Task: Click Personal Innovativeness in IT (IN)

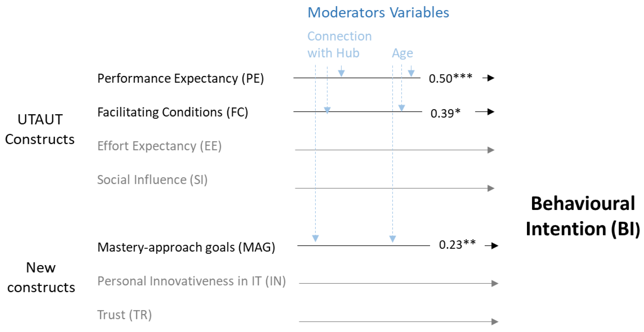Action: click(x=191, y=281)
